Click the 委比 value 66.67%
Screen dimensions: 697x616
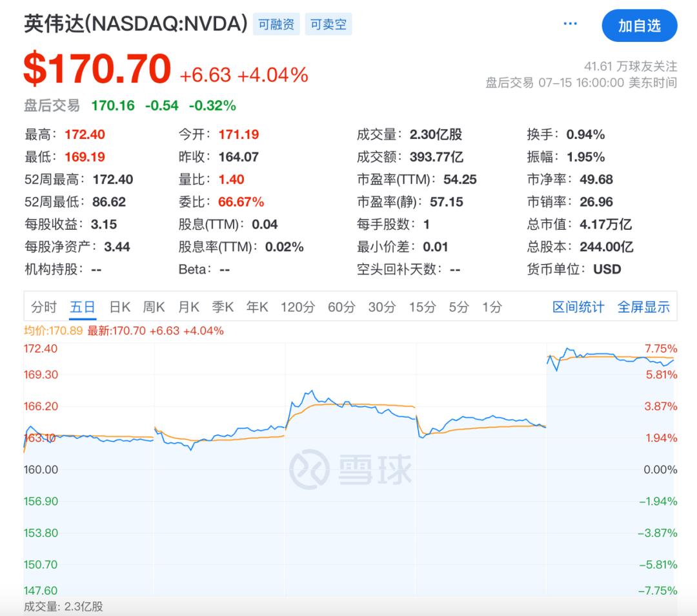tap(241, 202)
